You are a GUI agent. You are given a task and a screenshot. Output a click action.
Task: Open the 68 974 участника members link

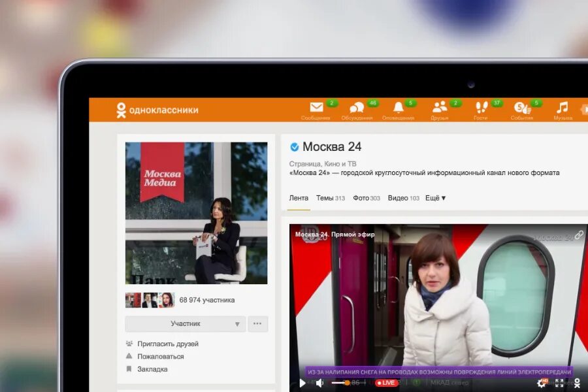point(207,300)
